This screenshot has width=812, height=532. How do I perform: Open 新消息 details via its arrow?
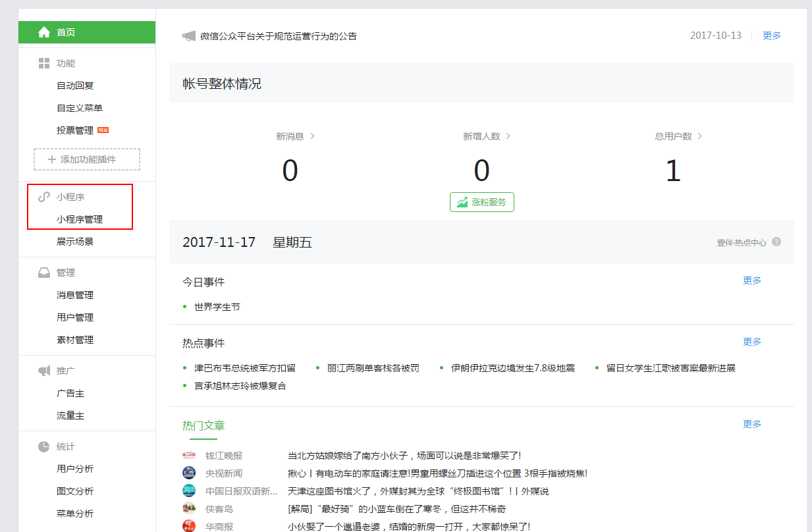pos(312,136)
